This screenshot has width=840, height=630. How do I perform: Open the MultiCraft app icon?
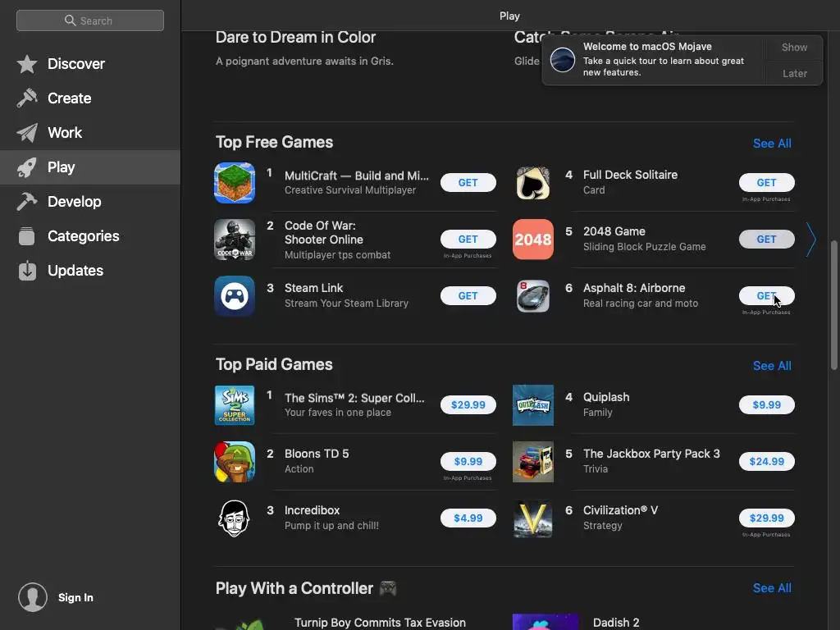(x=235, y=183)
